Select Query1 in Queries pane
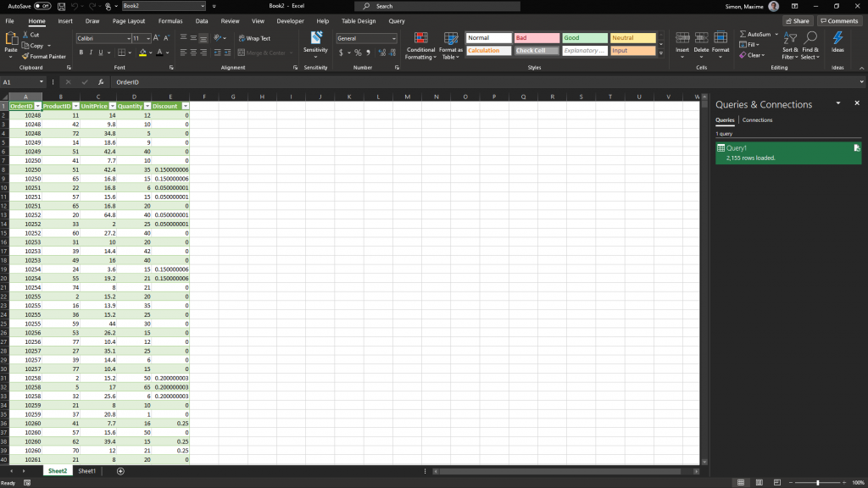This screenshot has height=488, width=868. 788,152
